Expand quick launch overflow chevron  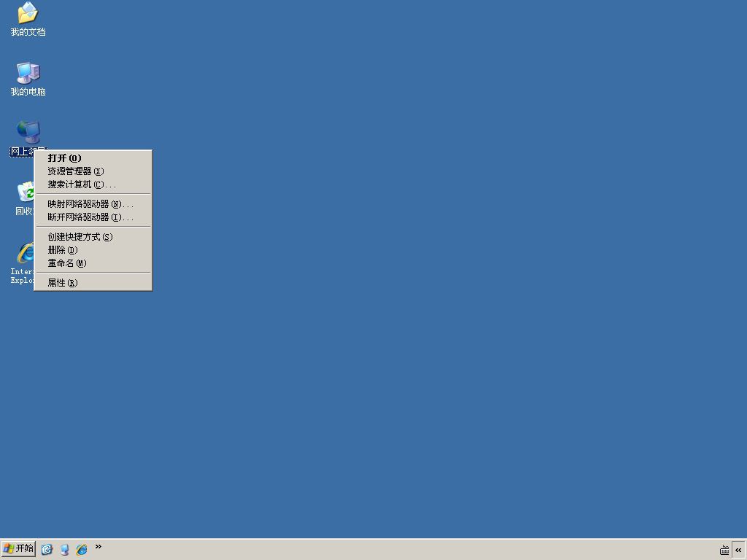pos(98,547)
